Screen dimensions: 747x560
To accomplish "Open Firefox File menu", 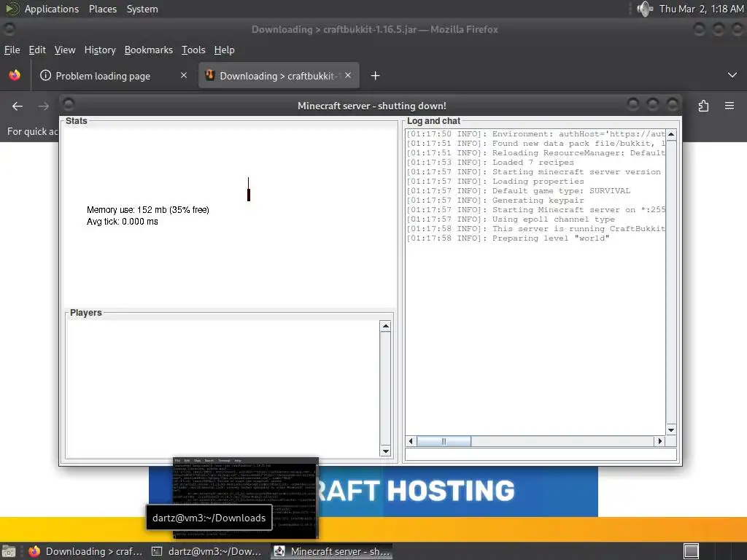I will [x=12, y=50].
